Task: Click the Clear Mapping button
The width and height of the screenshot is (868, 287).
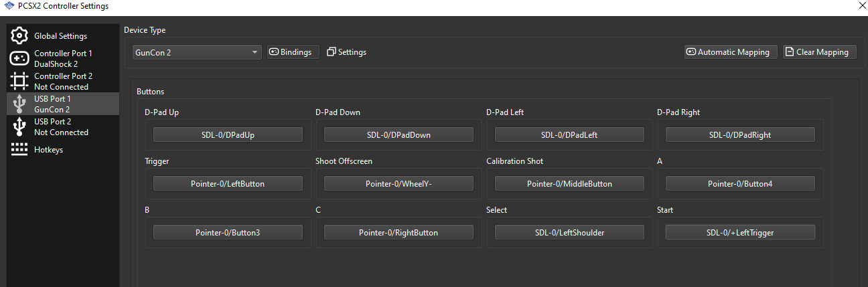Action: (x=820, y=52)
